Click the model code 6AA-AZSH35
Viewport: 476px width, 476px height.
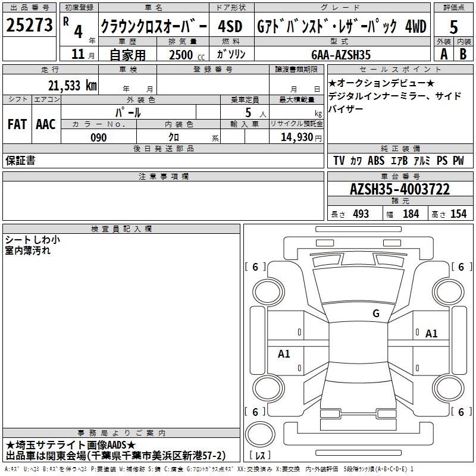click(341, 55)
